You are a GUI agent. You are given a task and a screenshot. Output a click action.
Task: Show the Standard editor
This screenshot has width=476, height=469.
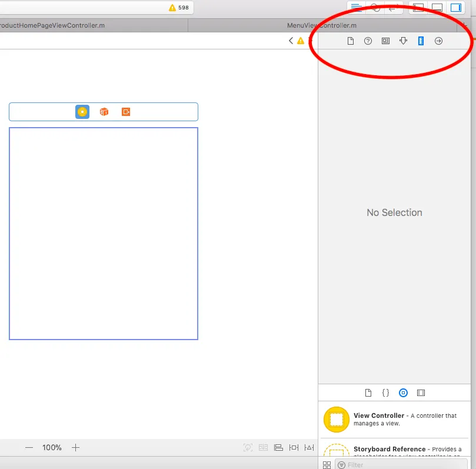[357, 8]
